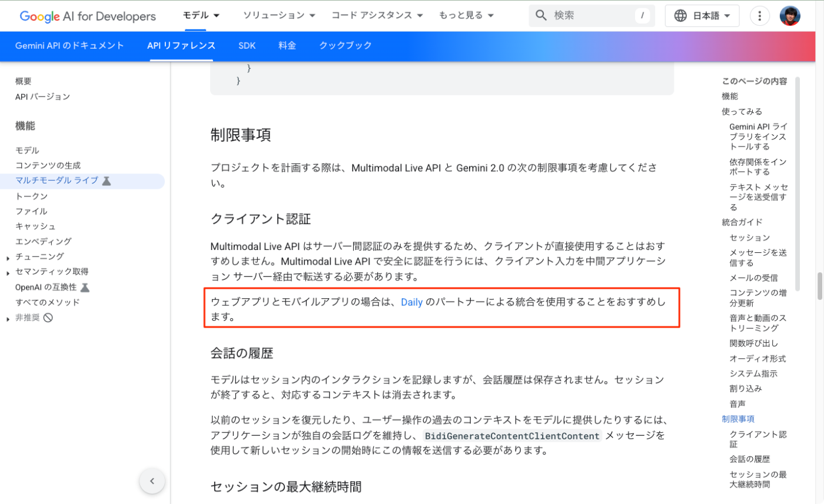The image size is (824, 504).
Task: Jump to テキスト メッセージを送受信する
Action: coord(759,197)
